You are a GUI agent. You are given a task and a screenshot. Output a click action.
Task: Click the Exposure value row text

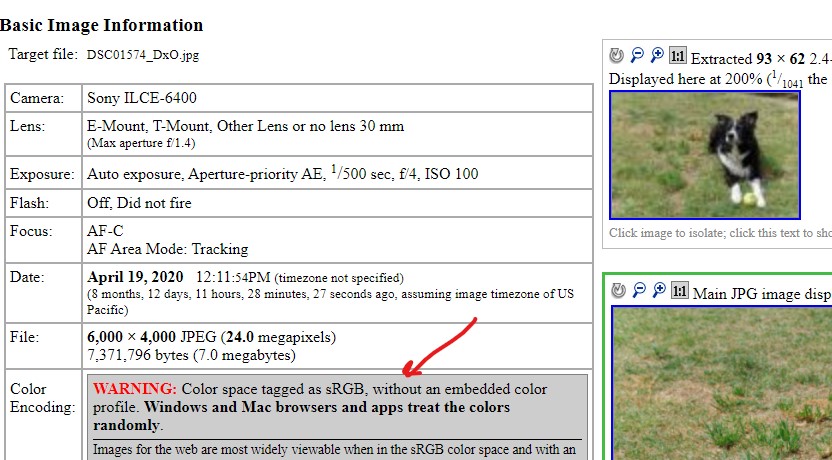coord(282,173)
